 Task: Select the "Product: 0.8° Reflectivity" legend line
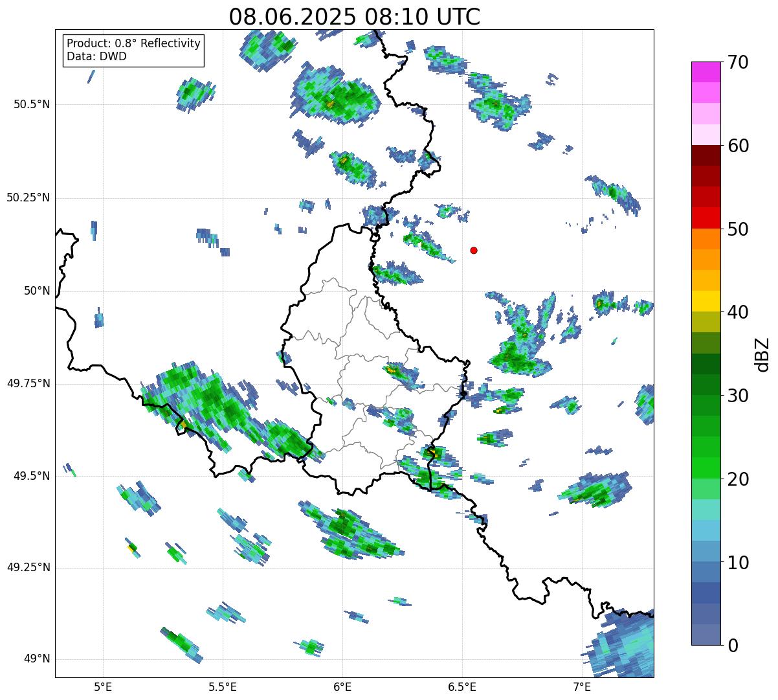pos(134,43)
